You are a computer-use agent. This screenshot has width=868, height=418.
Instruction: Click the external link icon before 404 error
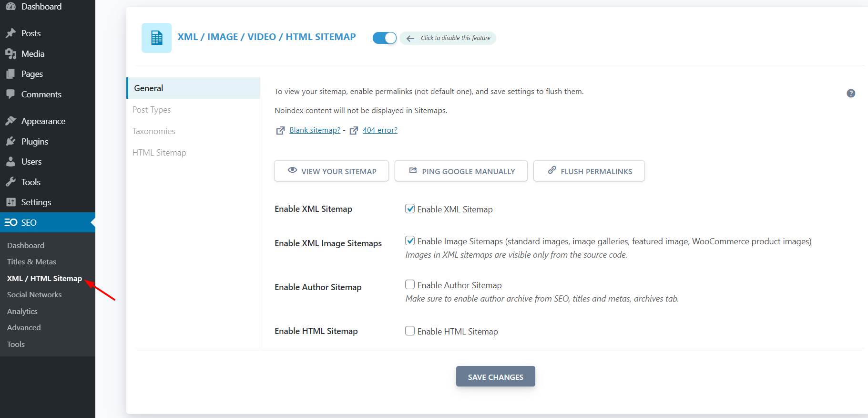(x=354, y=131)
